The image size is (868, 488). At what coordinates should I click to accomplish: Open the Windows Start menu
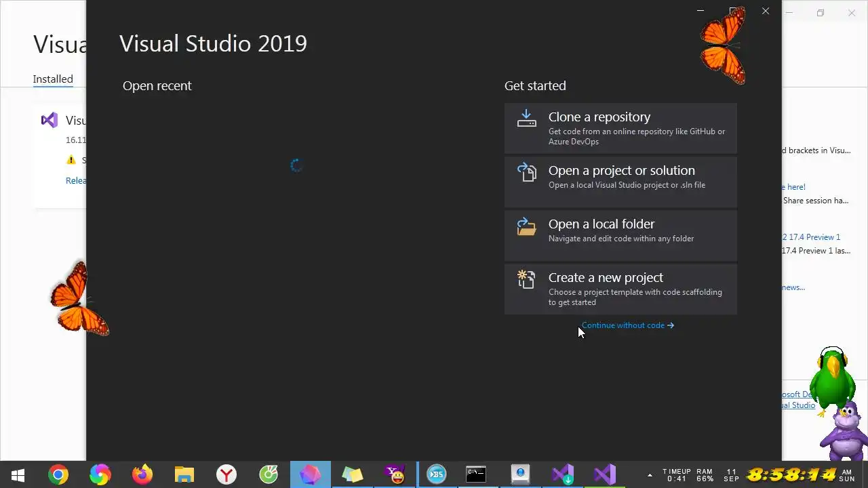point(18,474)
